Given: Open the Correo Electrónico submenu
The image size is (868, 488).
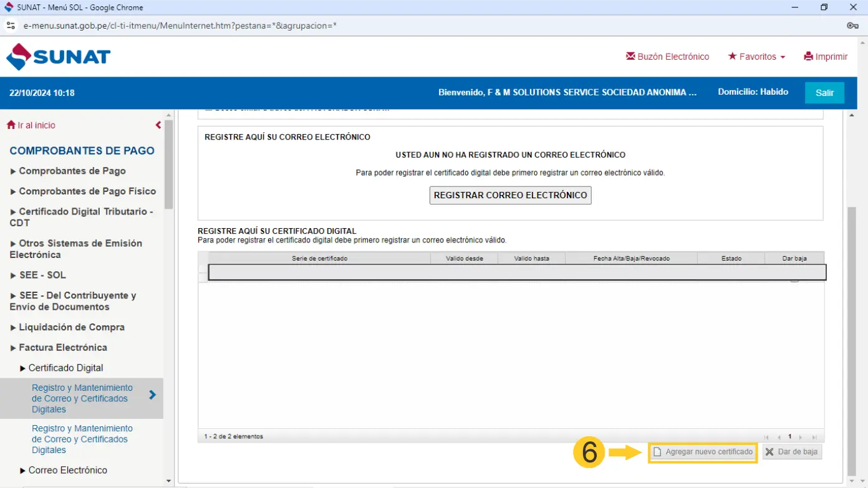Looking at the screenshot, I should pyautogui.click(x=67, y=471).
